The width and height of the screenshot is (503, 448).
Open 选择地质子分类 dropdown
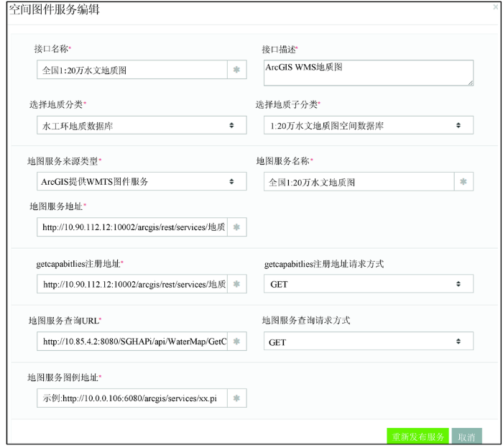coord(369,125)
